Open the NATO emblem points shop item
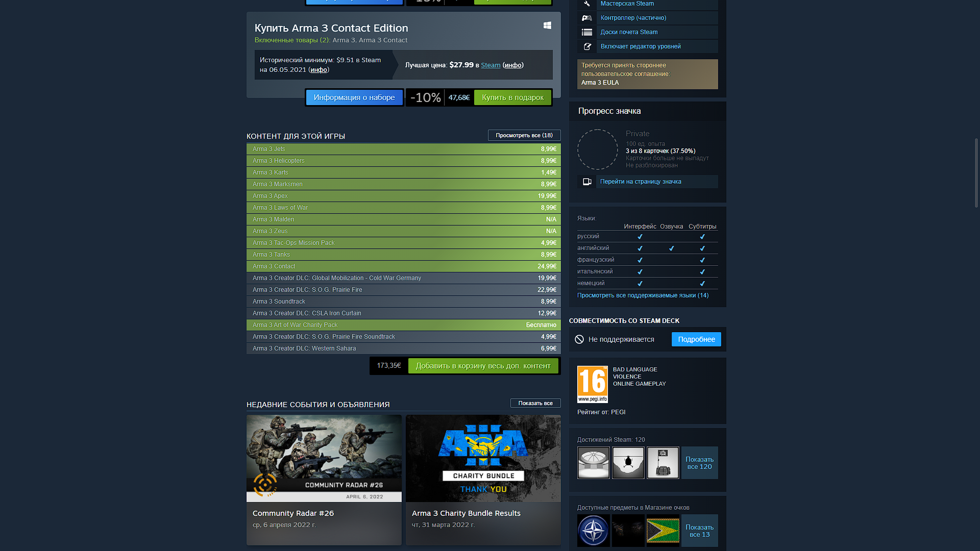 593,531
